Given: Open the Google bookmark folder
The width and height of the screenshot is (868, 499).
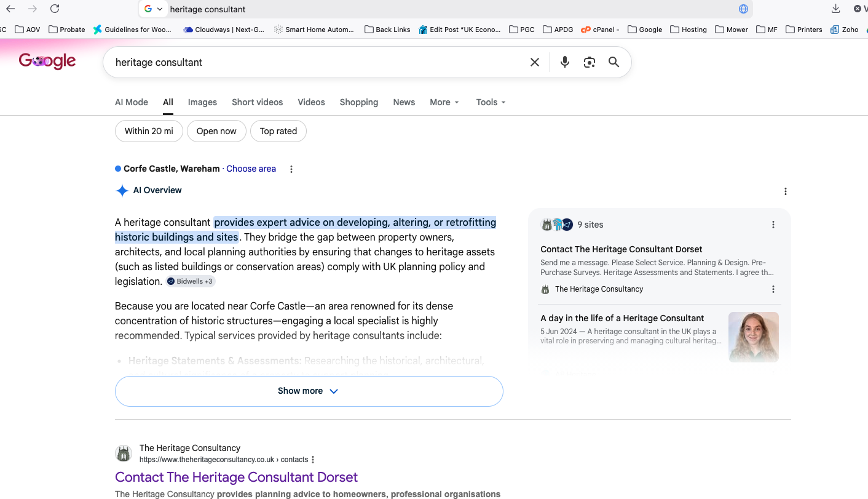Looking at the screenshot, I should point(645,30).
